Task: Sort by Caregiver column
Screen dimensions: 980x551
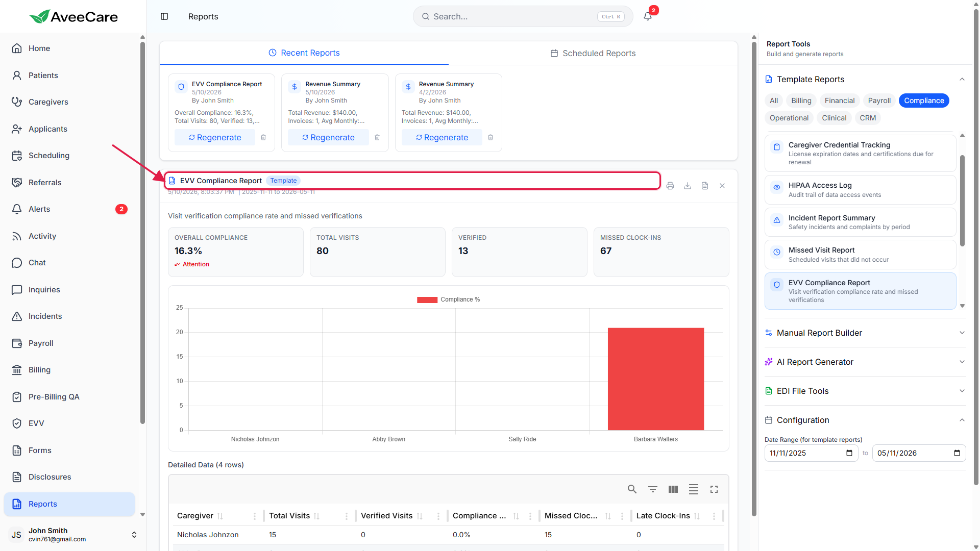Action: 220,516
